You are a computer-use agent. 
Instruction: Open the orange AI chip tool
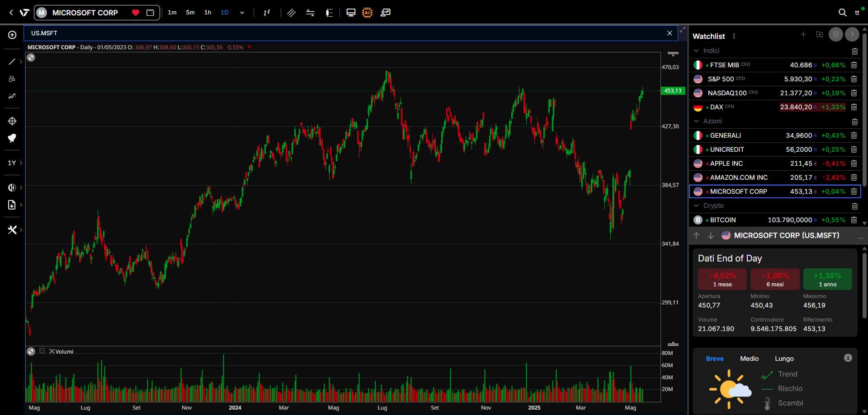pos(368,13)
